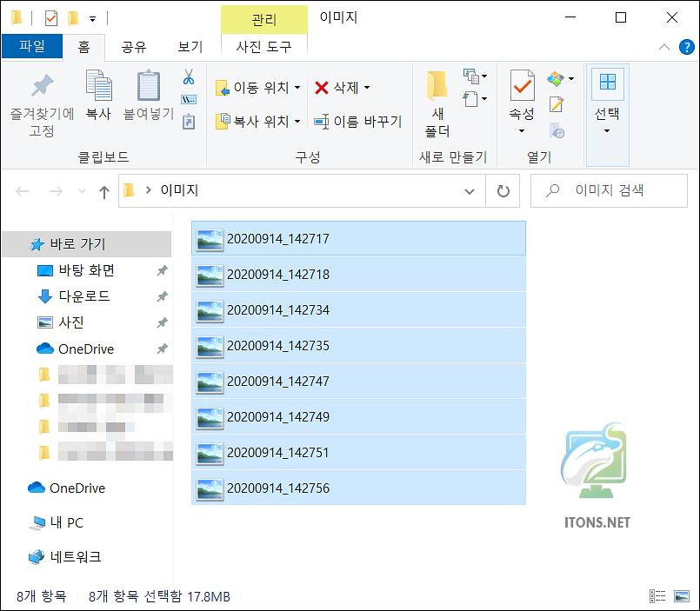Click thumbnail icon of 20200914_142756
700x611 pixels.
pyautogui.click(x=210, y=489)
